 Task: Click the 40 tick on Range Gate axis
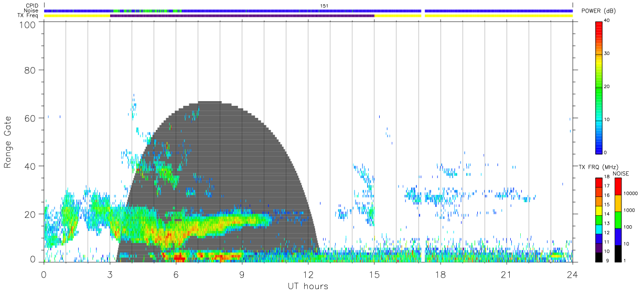point(29,166)
